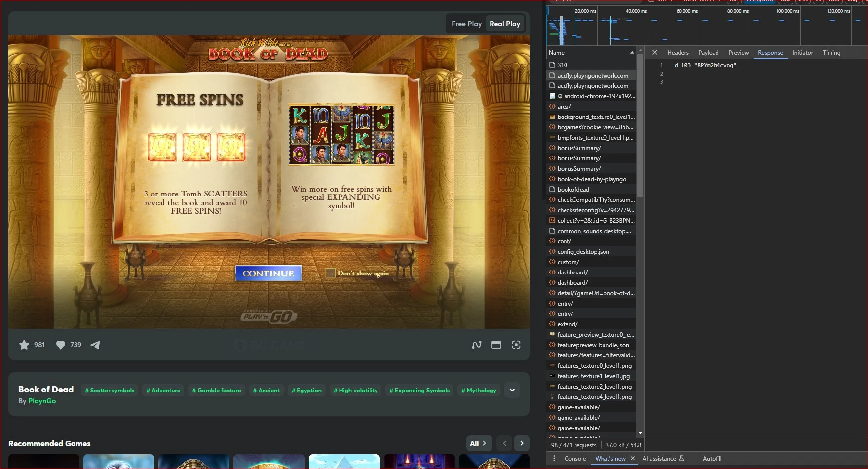Screen dimensions: 868x469
Task: Click the Ancient tag
Action: [266, 390]
